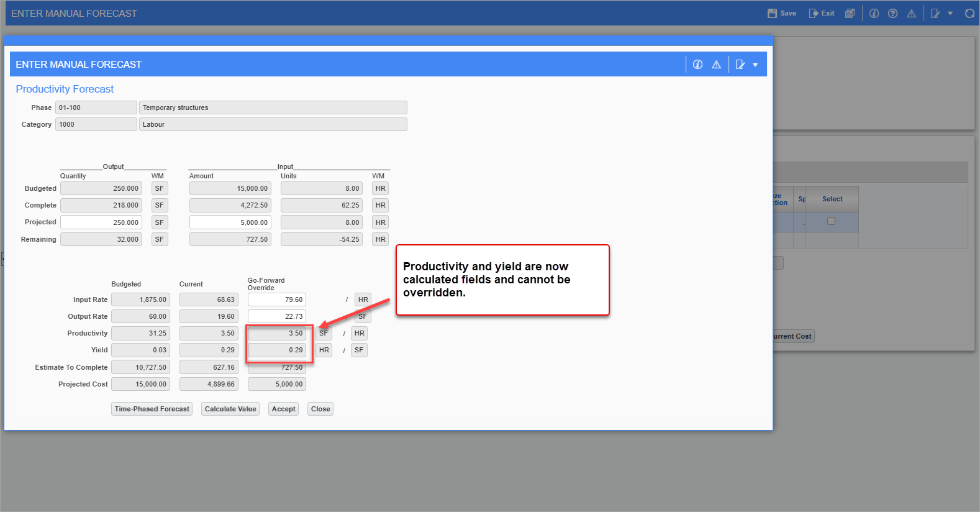The height and width of the screenshot is (512, 980).
Task: Click the Time-Phased Forecast button
Action: coord(152,409)
